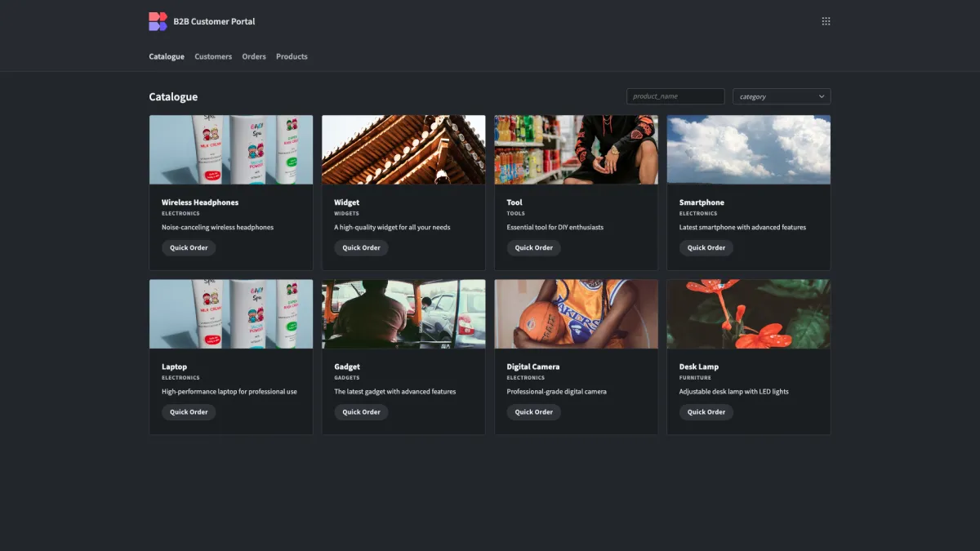
Task: Quick Order the Wireless Headphones
Action: click(189, 248)
